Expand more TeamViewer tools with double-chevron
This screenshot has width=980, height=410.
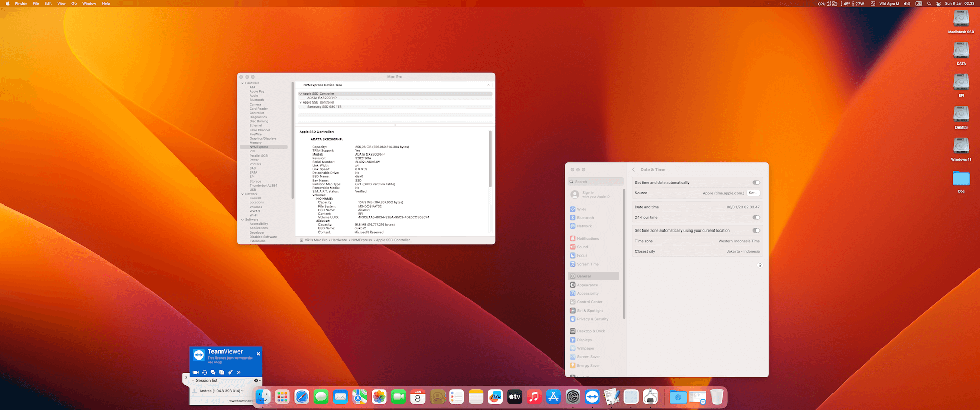pos(239,372)
